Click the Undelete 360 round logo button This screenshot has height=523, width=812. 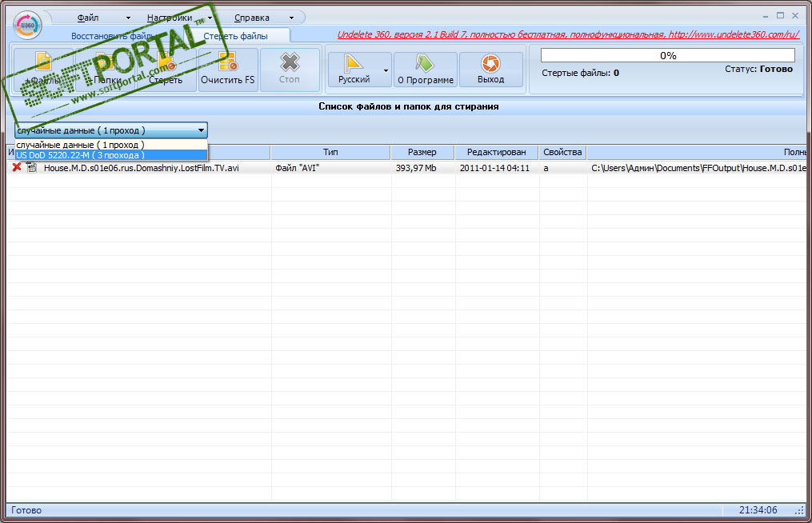[27, 25]
